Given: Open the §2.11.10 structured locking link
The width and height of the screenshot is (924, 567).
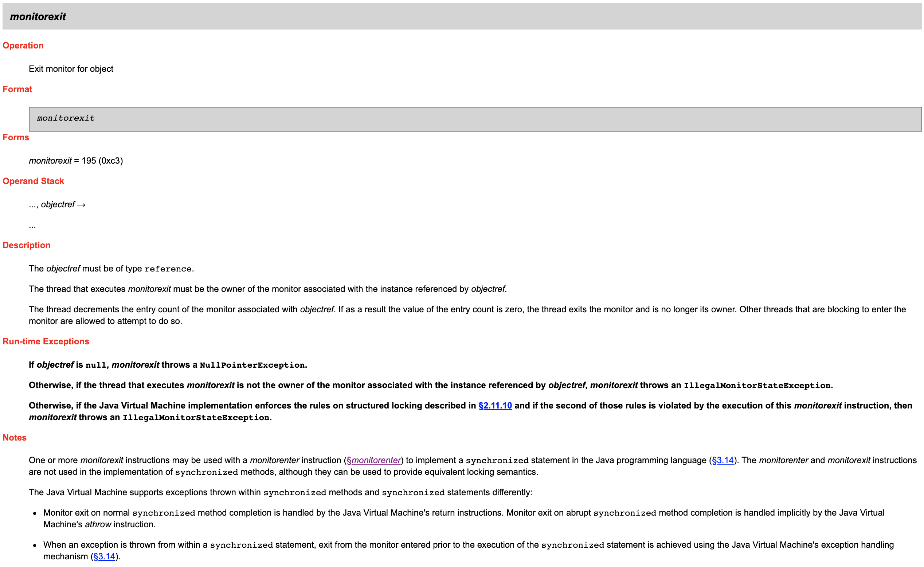Looking at the screenshot, I should [x=495, y=406].
